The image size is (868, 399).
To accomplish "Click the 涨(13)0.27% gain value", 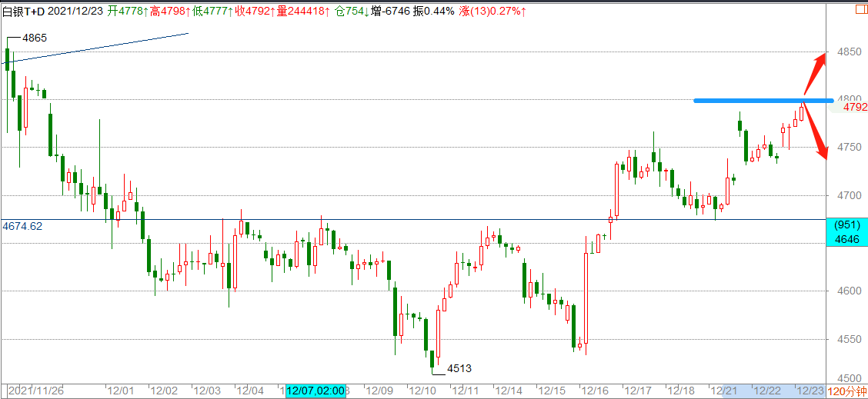I will [x=492, y=11].
